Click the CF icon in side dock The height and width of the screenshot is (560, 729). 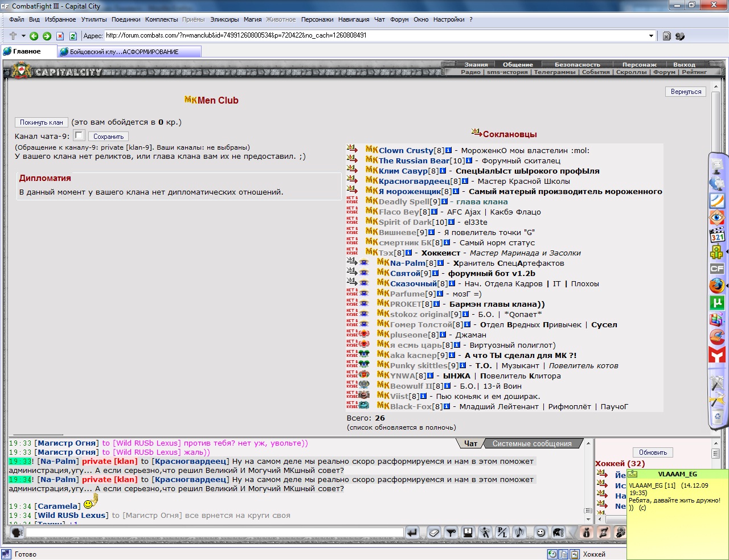point(716,268)
